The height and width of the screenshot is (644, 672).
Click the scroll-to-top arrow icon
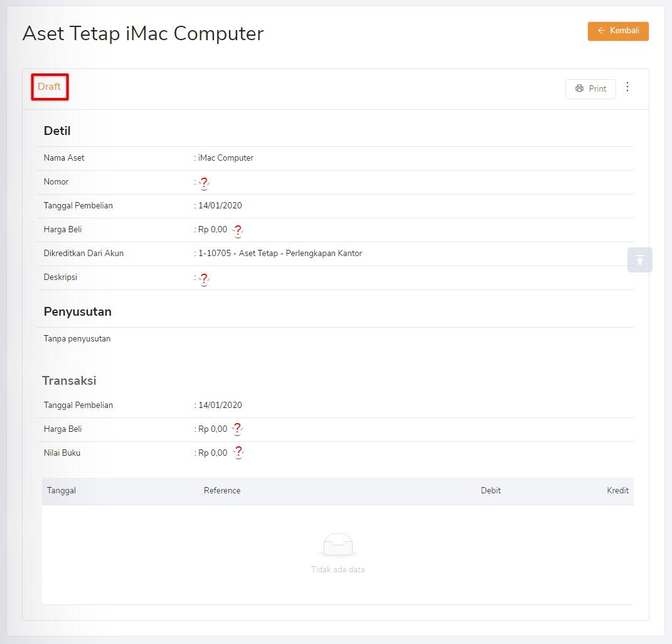click(639, 259)
